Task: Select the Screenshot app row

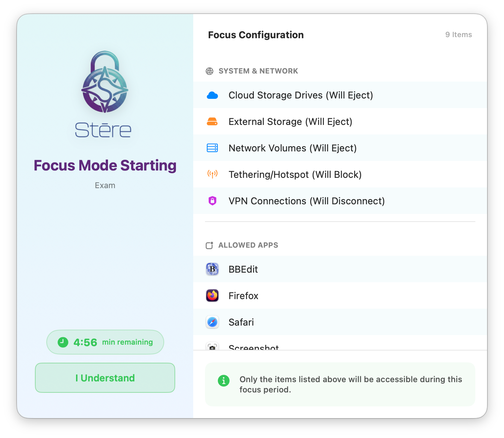Action: pos(340,345)
